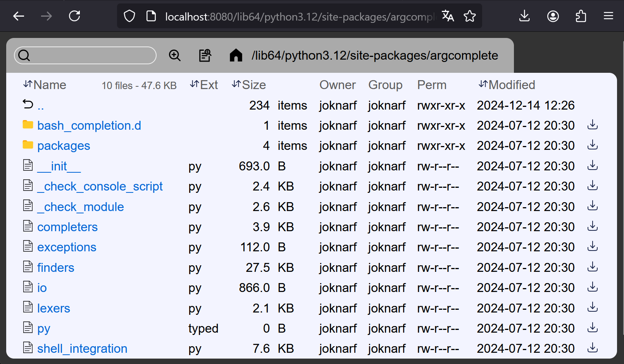Open the finders file
Image resolution: width=624 pixels, height=364 pixels.
(56, 268)
